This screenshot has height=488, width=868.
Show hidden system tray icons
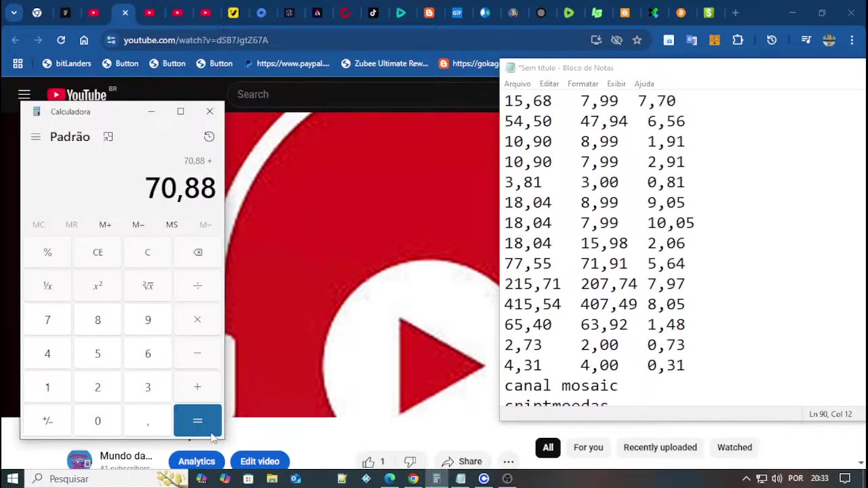point(746,479)
